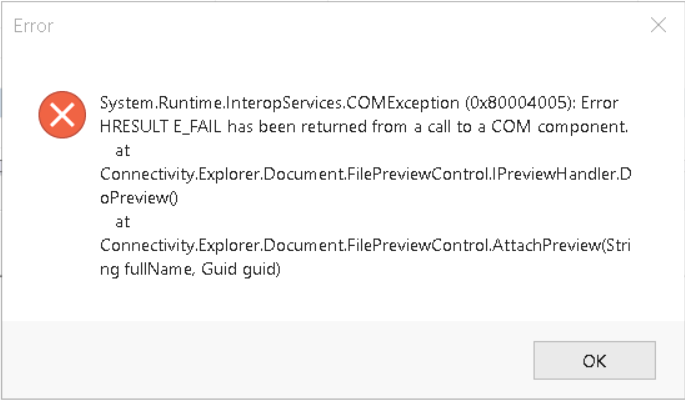This screenshot has height=400, width=685.
Task: Click the OK button
Action: [594, 360]
